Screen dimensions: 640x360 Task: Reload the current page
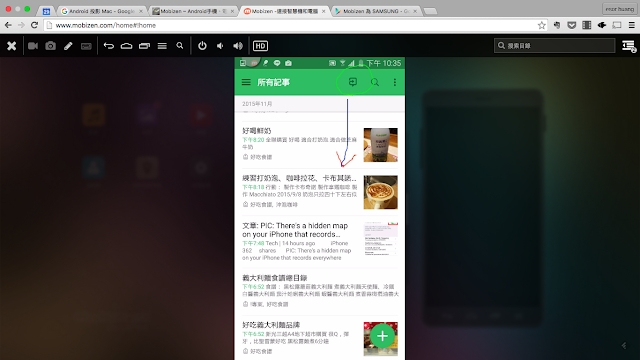pyautogui.click(x=35, y=25)
